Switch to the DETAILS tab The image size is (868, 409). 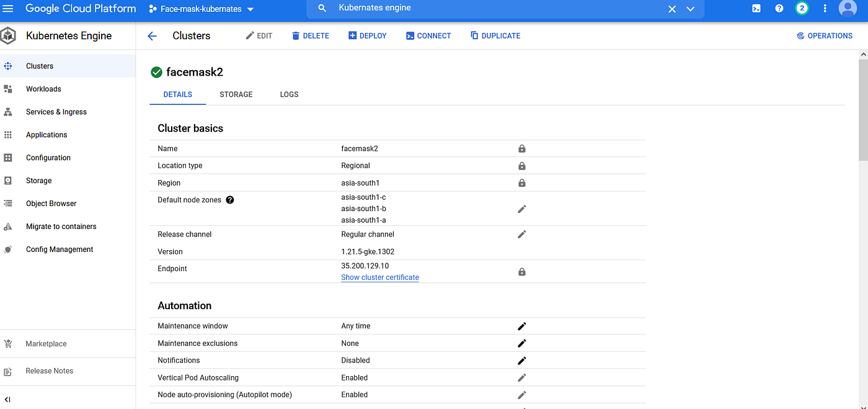pyautogui.click(x=177, y=94)
